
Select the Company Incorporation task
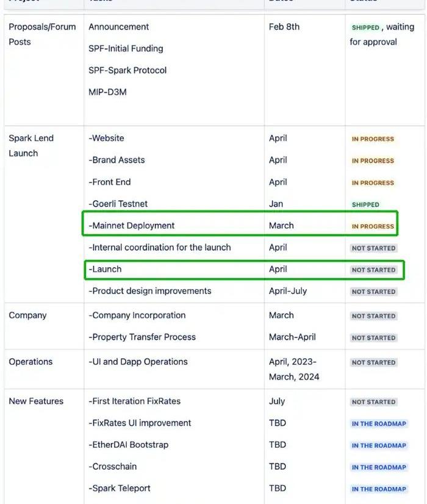coord(137,315)
